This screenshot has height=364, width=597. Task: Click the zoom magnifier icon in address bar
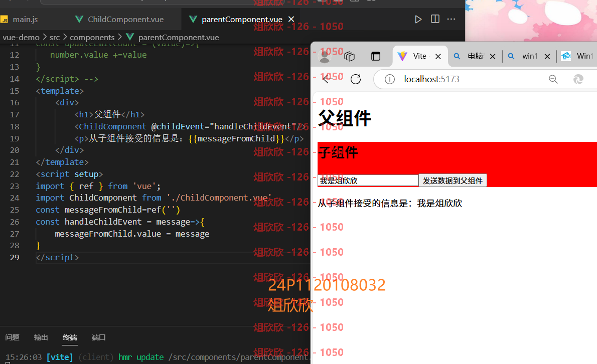click(x=553, y=79)
